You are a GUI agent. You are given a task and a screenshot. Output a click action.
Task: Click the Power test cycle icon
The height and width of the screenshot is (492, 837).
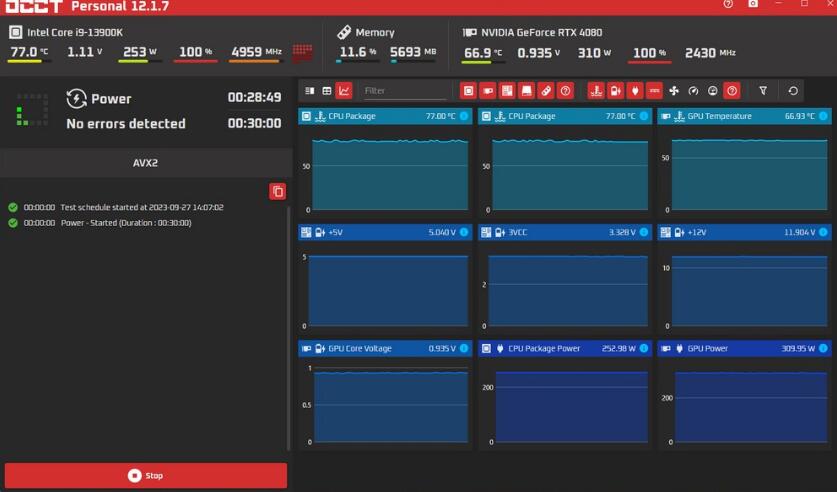click(x=76, y=99)
